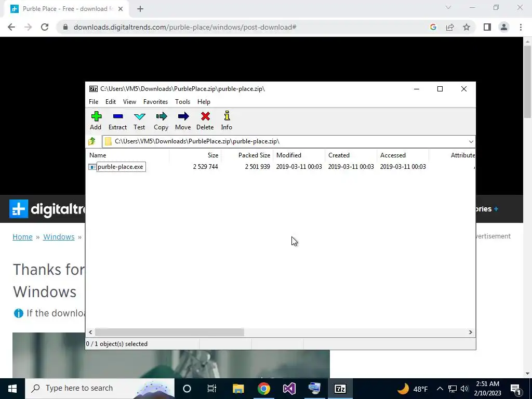Select the Copy toolbar icon

tap(161, 121)
